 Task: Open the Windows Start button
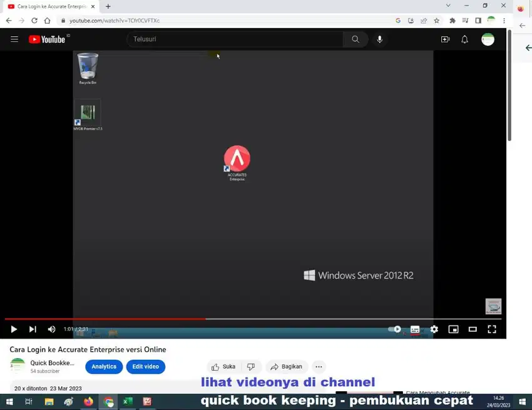(9, 402)
